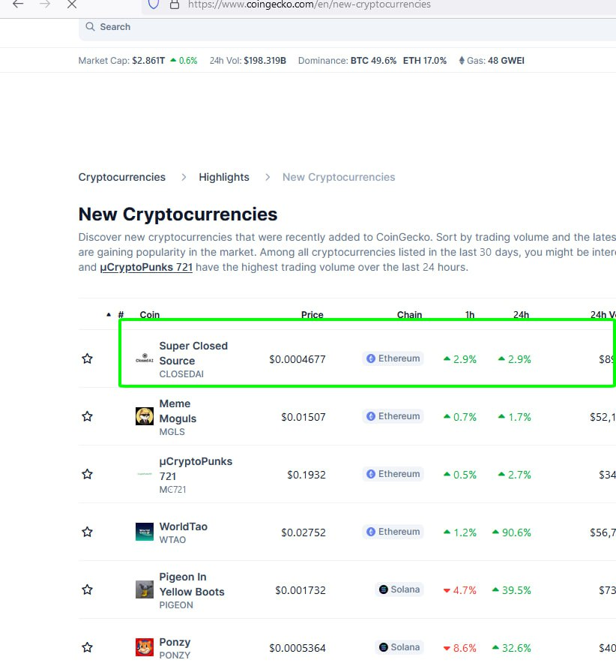Click the Super Closed Source coin logo

tap(145, 358)
